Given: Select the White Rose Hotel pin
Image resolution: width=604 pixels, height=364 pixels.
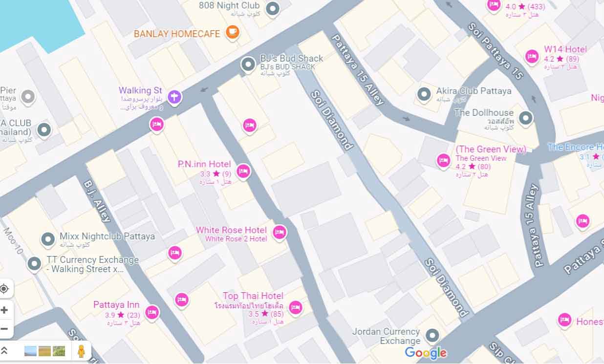Looking at the screenshot, I should coord(280,233).
